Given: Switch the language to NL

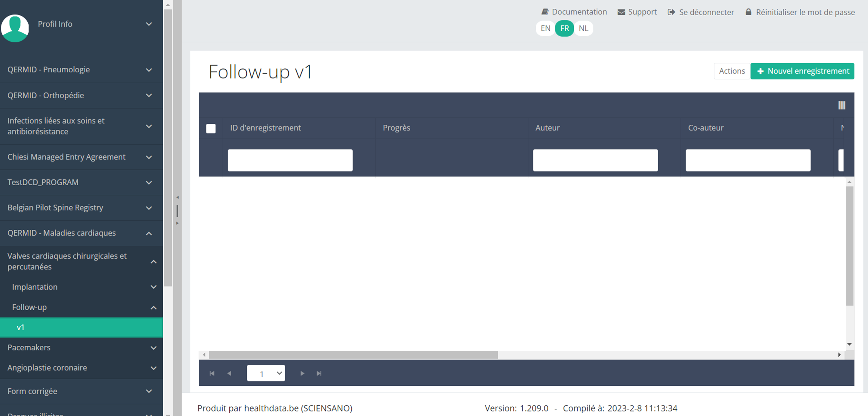Looking at the screenshot, I should tap(583, 28).
